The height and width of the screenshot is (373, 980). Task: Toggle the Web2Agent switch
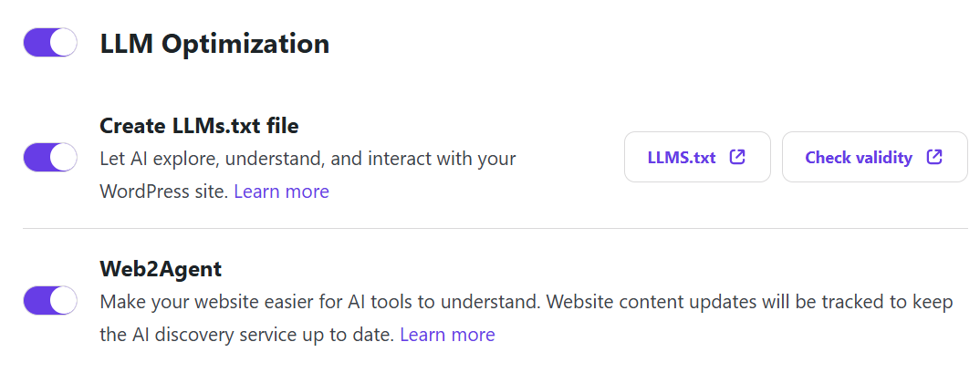(50, 300)
